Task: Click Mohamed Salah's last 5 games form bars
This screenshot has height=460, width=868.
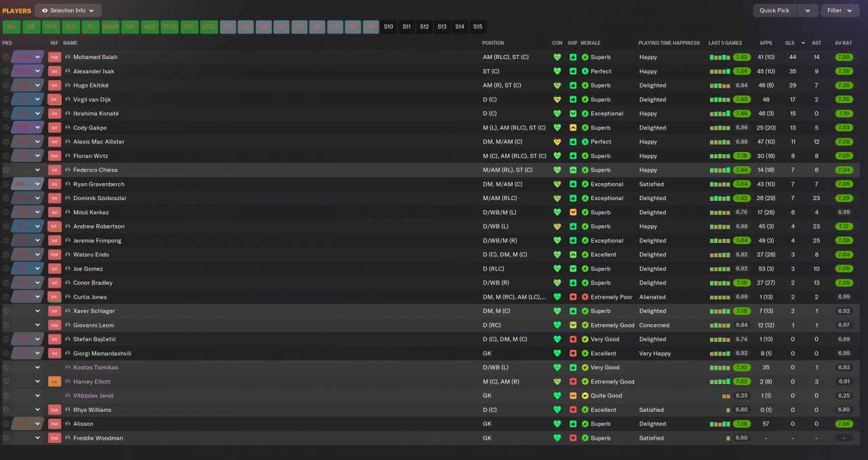Action: [x=720, y=58]
